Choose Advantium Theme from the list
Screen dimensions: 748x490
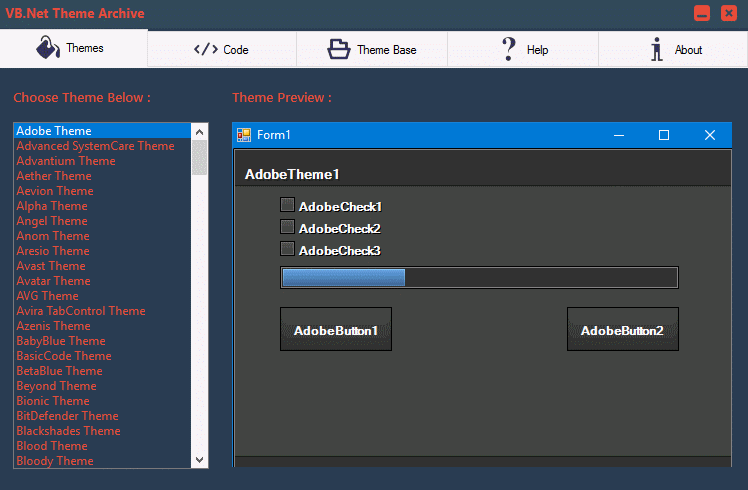(x=103, y=161)
